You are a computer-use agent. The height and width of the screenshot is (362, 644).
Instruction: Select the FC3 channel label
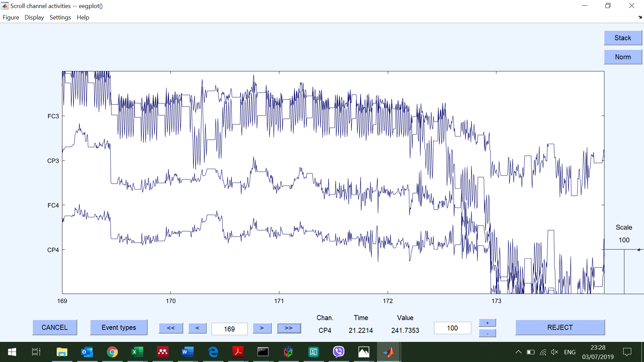click(53, 116)
